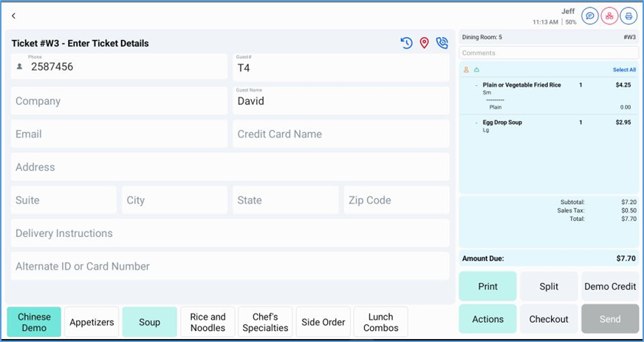Open the chat messages icon near Jeff
This screenshot has width=644, height=342.
[x=590, y=16]
